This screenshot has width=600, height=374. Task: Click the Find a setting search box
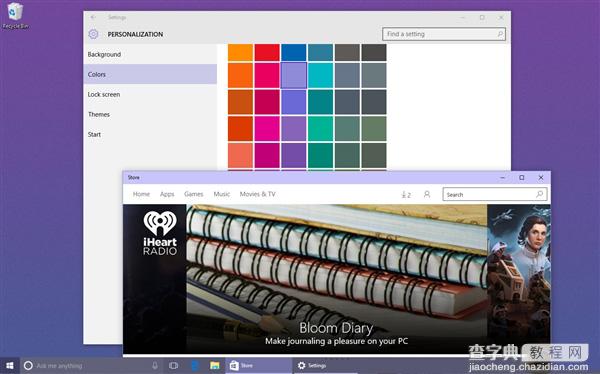[x=444, y=34]
